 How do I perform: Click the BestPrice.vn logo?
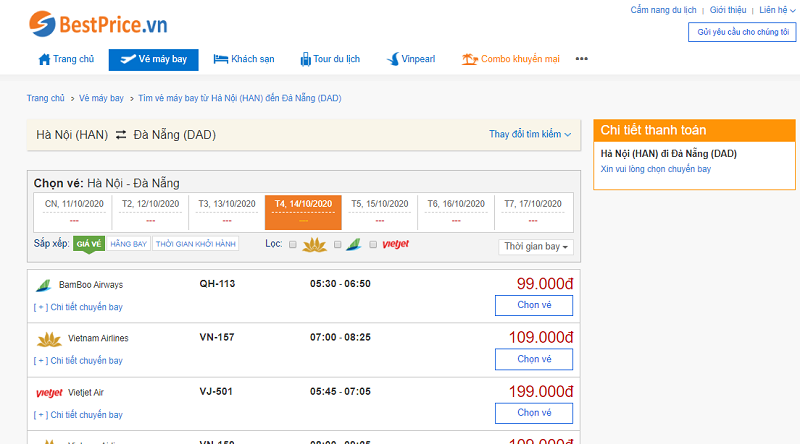(x=98, y=24)
